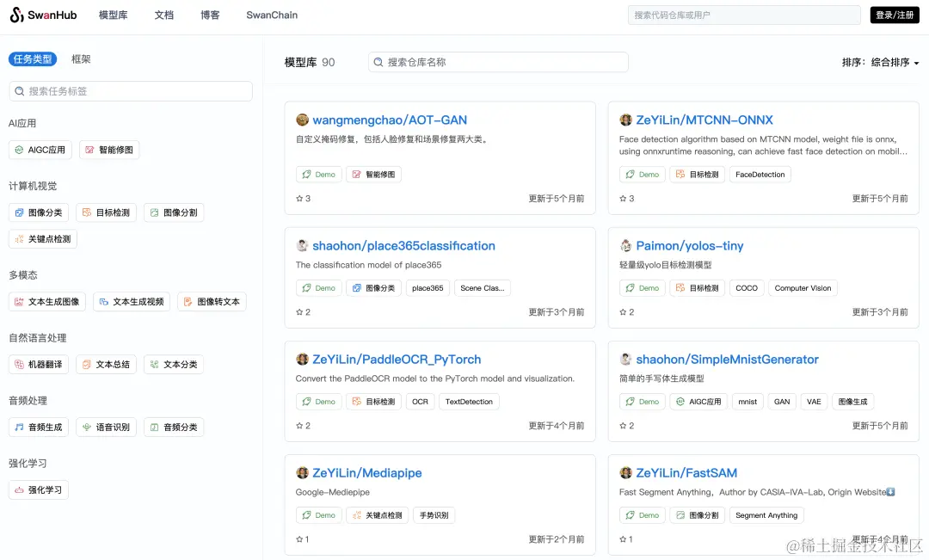Filter by 文本总结 tag
This screenshot has width=929, height=560.
pos(106,365)
